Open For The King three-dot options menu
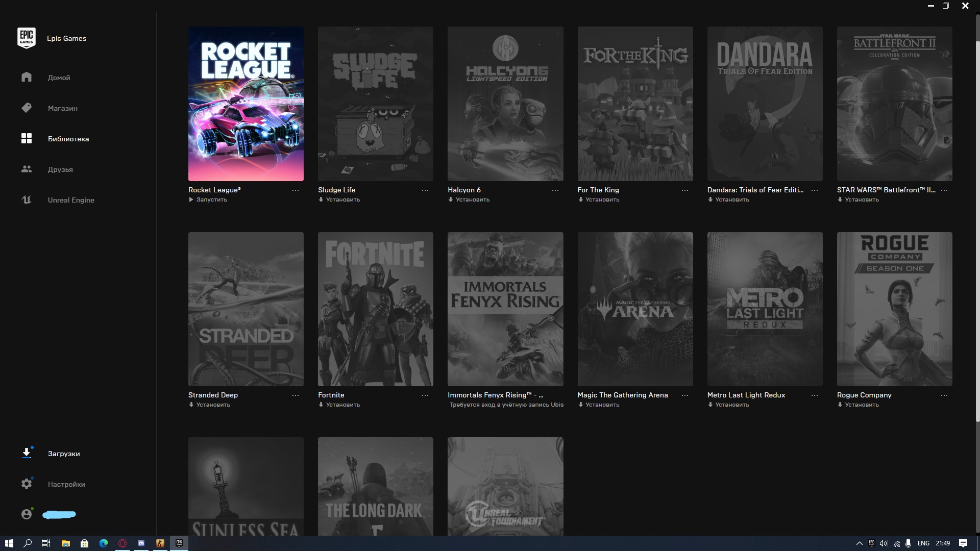Image resolution: width=980 pixels, height=551 pixels. click(x=685, y=190)
